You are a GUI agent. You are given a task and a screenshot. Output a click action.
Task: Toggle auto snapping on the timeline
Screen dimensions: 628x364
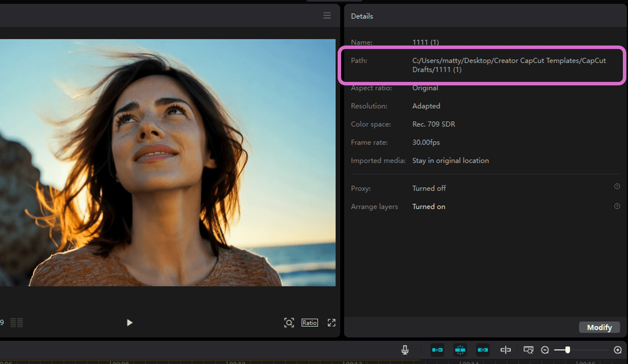460,350
